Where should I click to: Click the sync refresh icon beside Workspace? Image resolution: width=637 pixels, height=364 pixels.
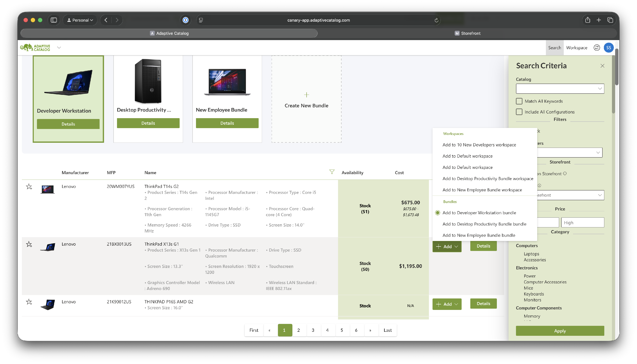coord(596,48)
